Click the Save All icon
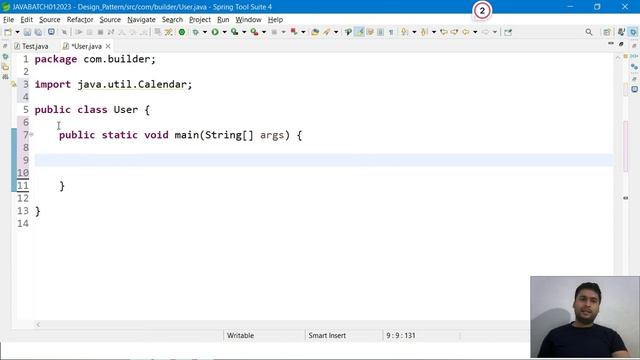The width and height of the screenshot is (640, 360). tap(38, 32)
